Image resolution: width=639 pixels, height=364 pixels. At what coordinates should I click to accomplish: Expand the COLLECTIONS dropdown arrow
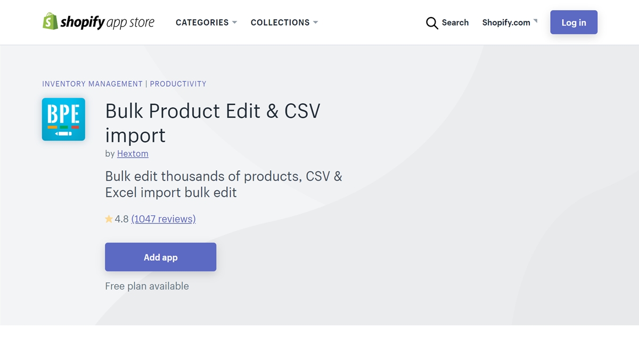[315, 22]
